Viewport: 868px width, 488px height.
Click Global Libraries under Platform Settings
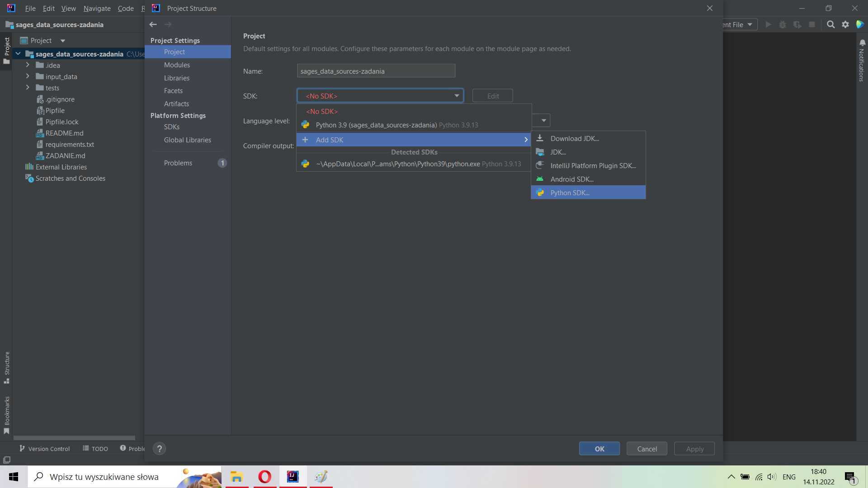187,140
